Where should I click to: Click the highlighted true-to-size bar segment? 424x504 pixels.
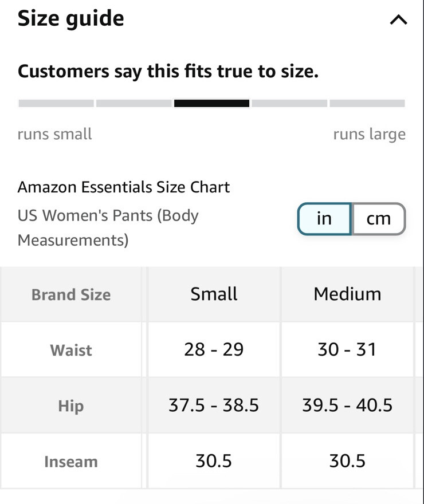pos(211,104)
